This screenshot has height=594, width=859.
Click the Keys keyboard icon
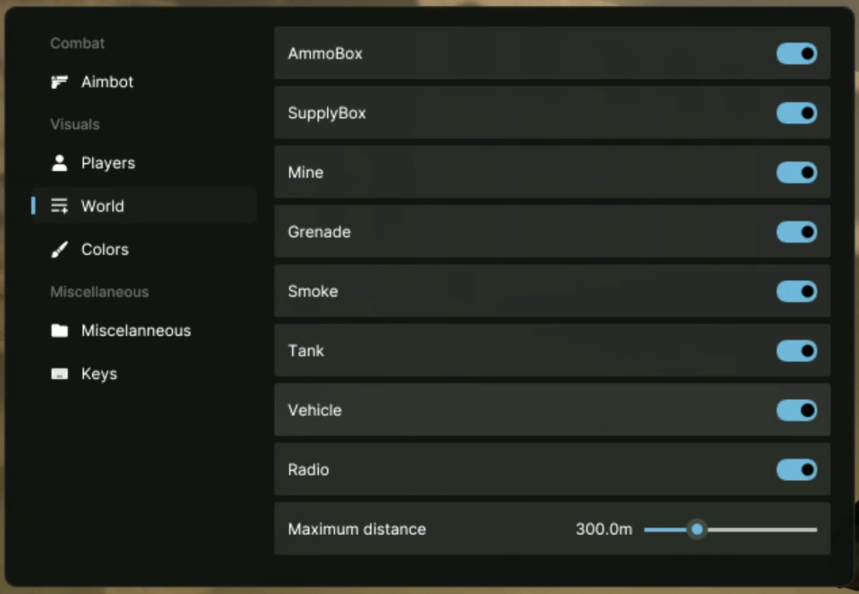point(60,374)
